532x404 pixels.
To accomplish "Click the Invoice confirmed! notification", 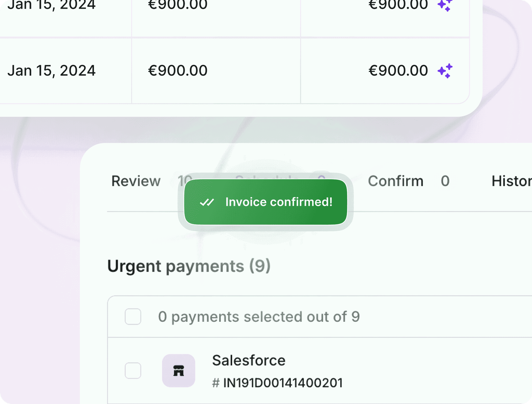I will 265,202.
